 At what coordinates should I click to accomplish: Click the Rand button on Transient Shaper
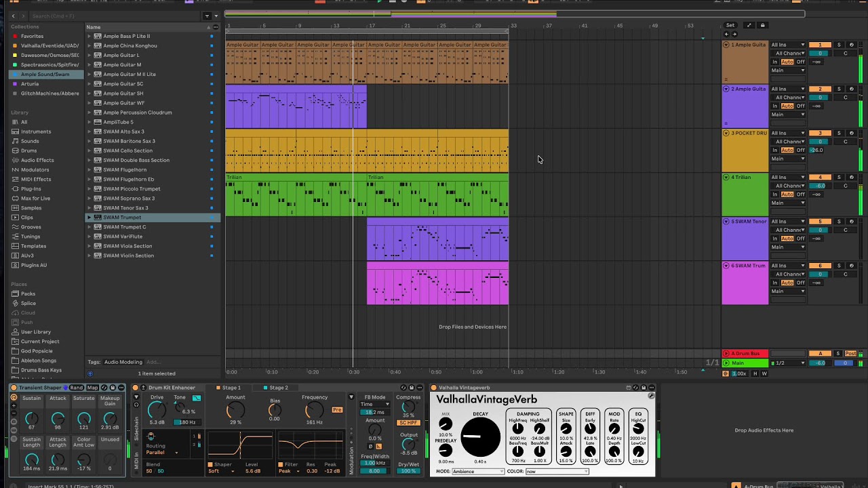[x=76, y=388]
